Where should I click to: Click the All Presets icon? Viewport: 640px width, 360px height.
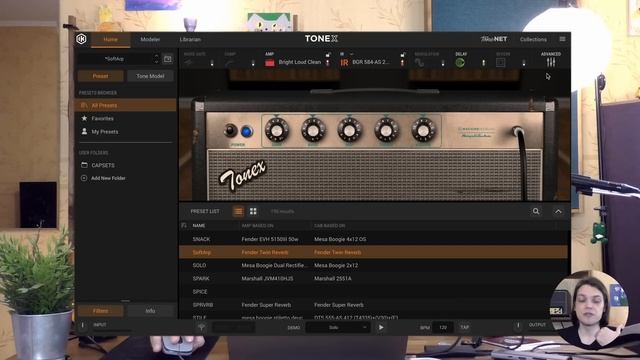(x=84, y=105)
